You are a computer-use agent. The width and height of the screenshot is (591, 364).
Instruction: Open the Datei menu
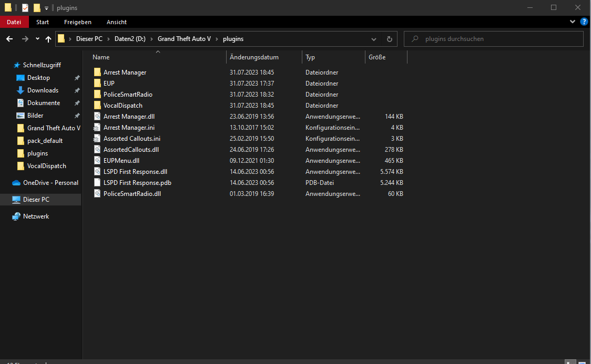click(x=14, y=22)
